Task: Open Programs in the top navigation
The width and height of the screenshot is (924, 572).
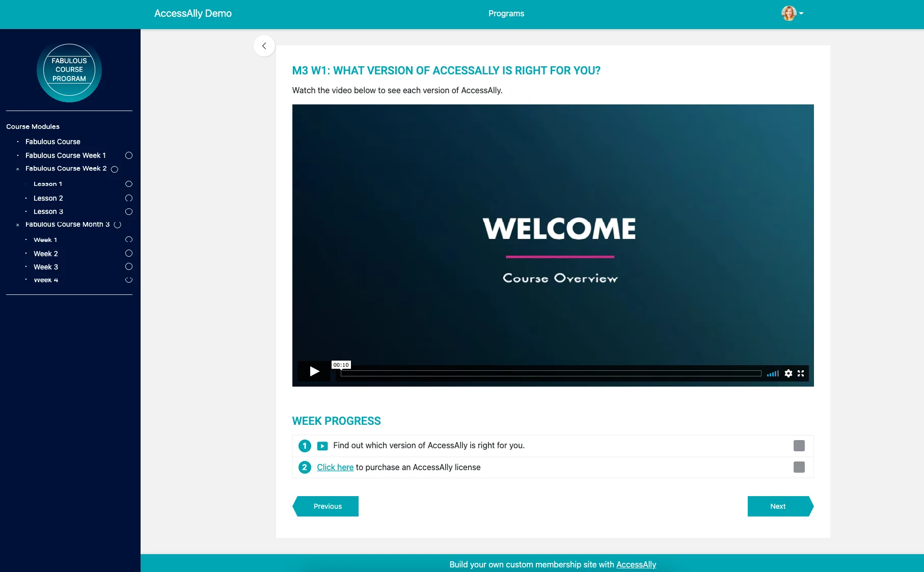Action: coord(506,13)
